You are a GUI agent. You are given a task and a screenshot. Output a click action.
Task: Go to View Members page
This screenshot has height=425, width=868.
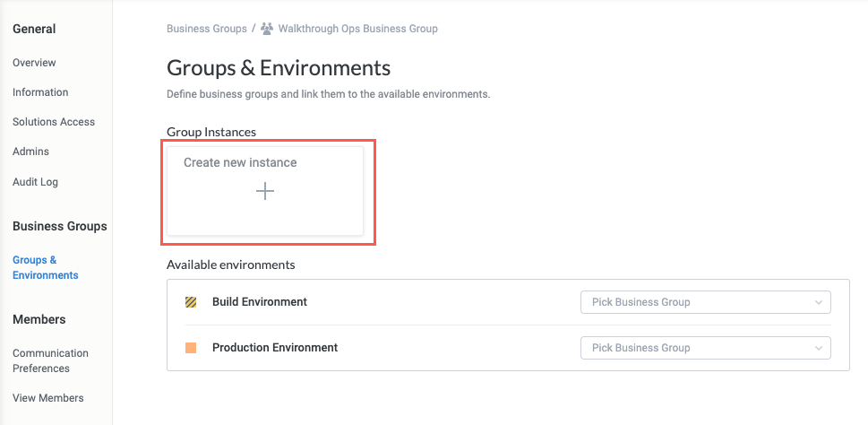(48, 398)
